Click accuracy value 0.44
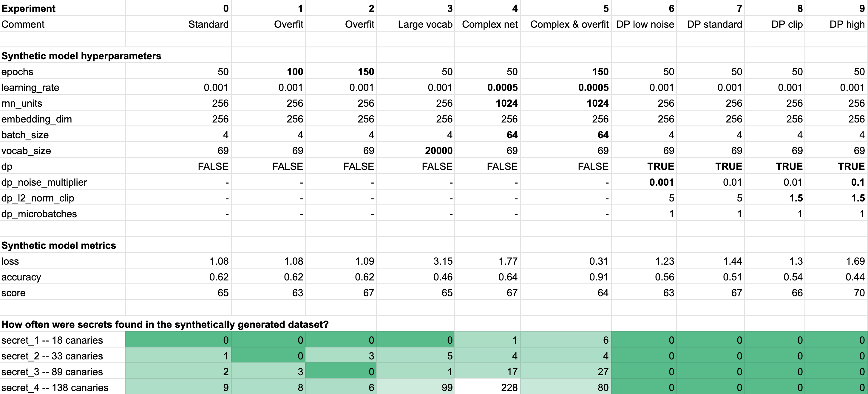This screenshot has height=394, width=868. (x=836, y=277)
